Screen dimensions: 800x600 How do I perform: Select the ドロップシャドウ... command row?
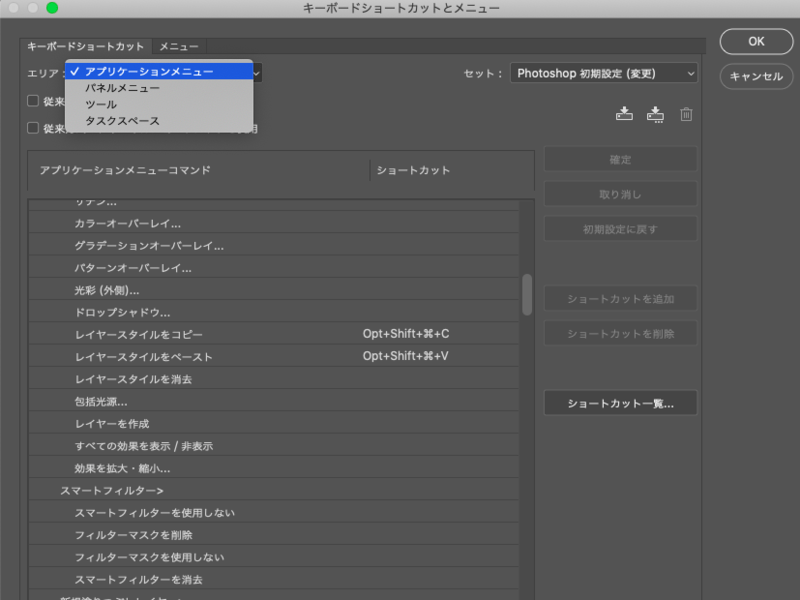(122, 312)
